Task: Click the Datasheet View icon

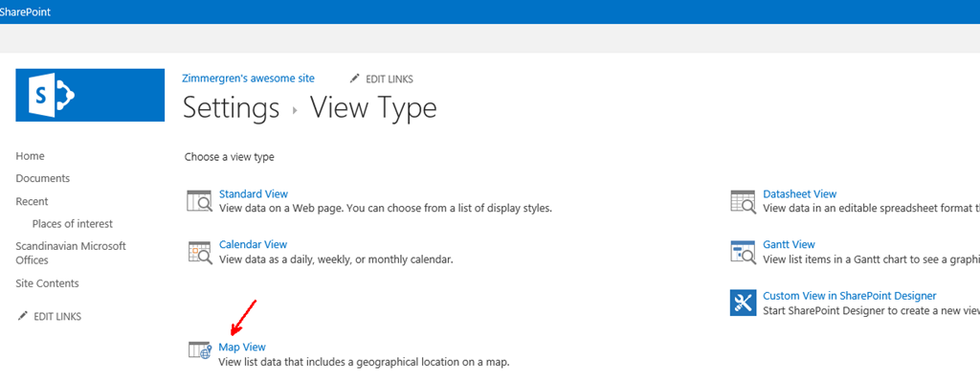Action: pyautogui.click(x=744, y=201)
